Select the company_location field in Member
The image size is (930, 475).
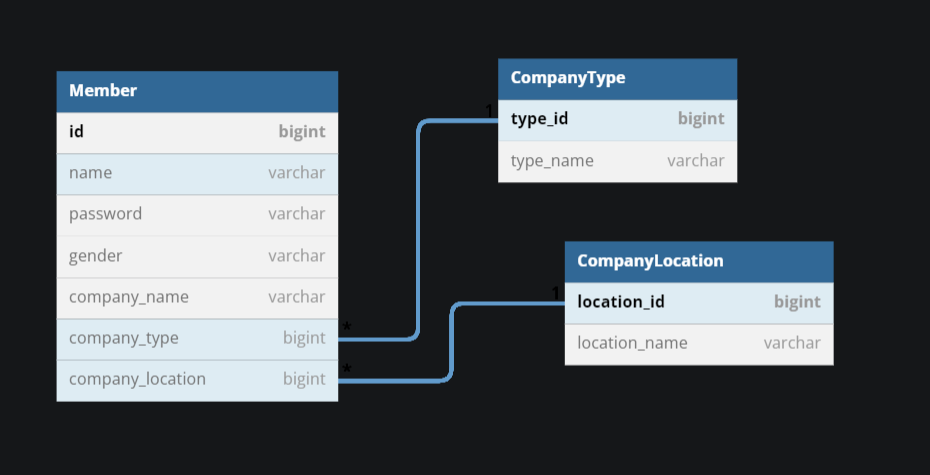click(197, 380)
